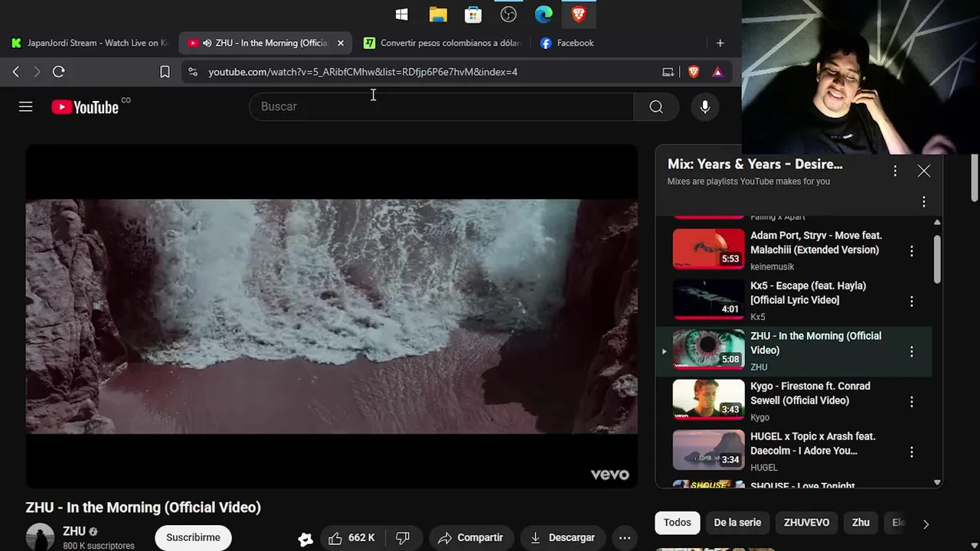Open options for Kygo Firestone video
This screenshot has width=980, height=551.
(912, 402)
